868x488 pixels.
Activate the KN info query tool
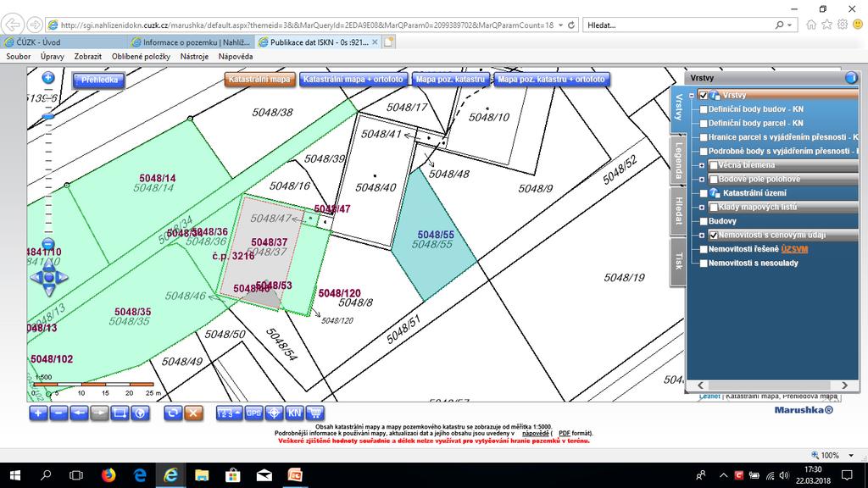point(294,413)
